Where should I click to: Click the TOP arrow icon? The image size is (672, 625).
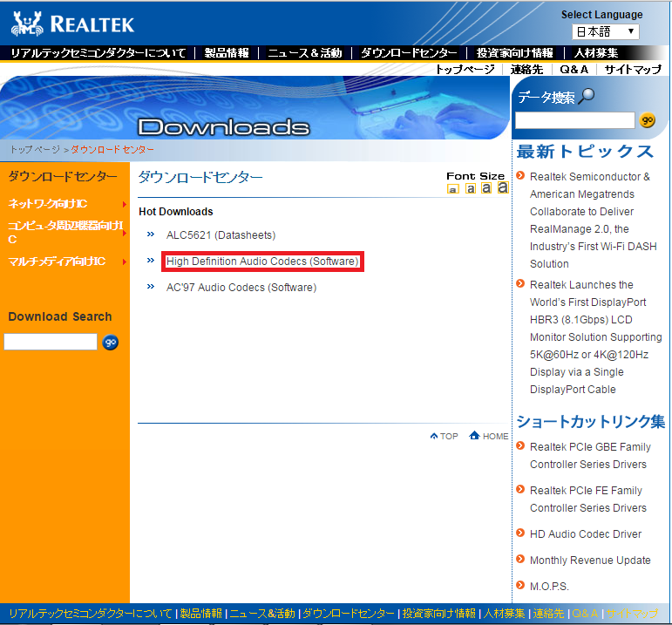tap(434, 436)
